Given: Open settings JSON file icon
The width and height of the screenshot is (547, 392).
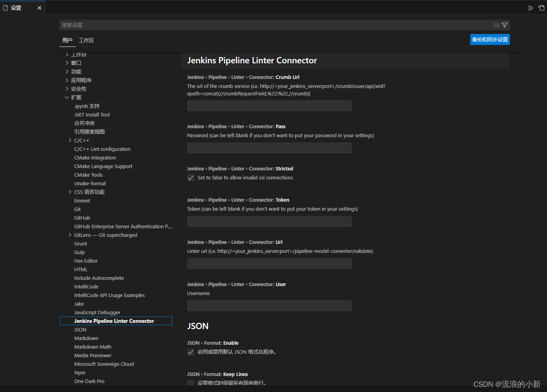Looking at the screenshot, I should pos(541,8).
